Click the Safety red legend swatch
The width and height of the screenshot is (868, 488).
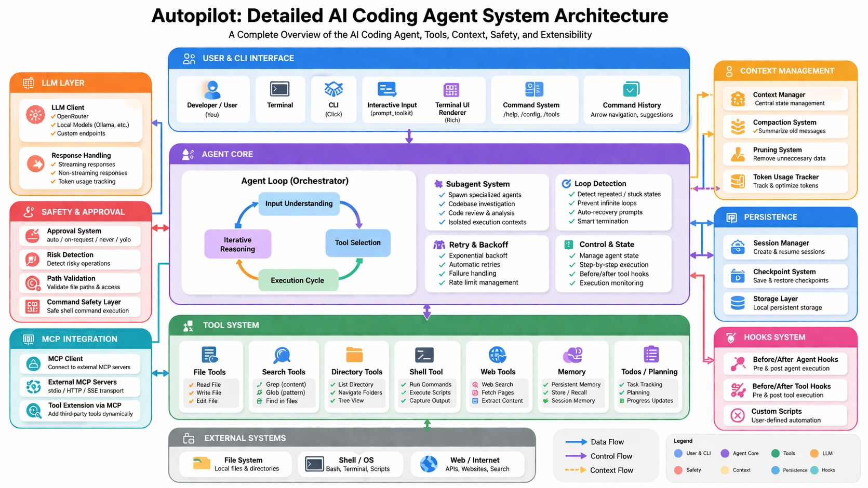[x=678, y=470]
